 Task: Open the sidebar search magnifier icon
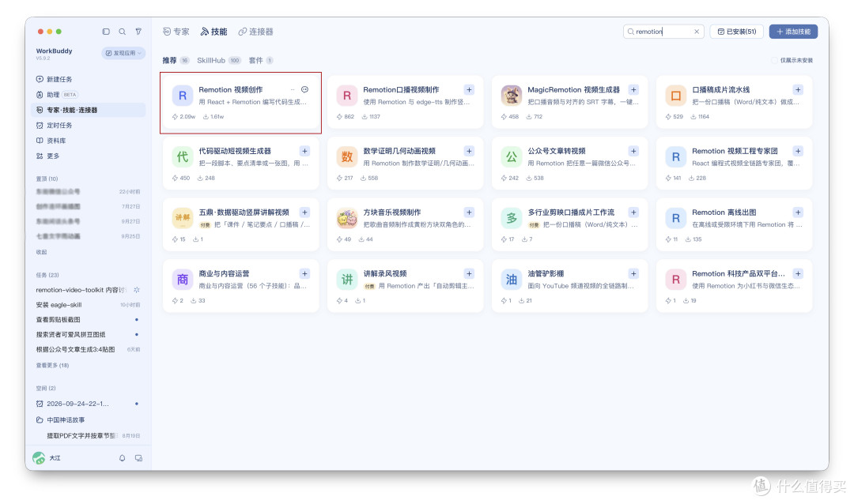pyautogui.click(x=122, y=32)
